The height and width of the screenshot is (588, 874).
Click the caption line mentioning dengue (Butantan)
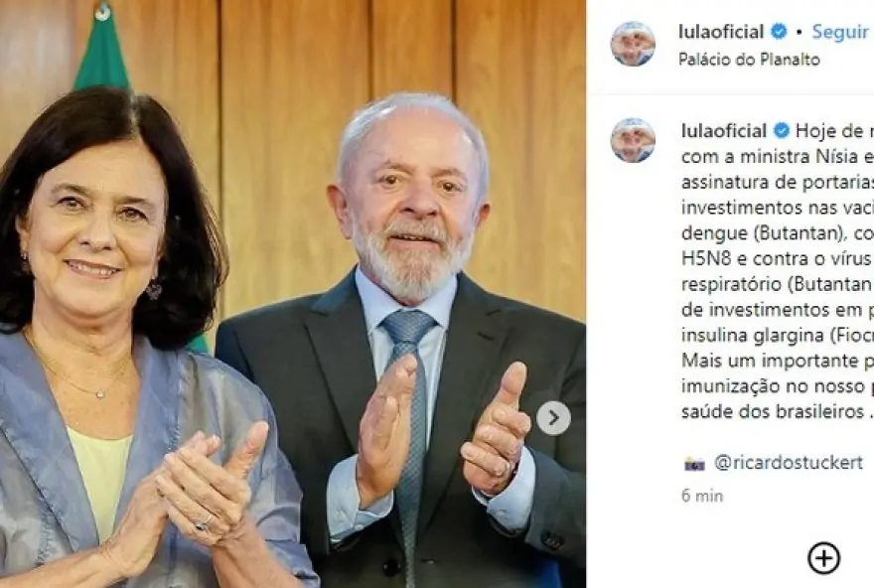pos(777,233)
